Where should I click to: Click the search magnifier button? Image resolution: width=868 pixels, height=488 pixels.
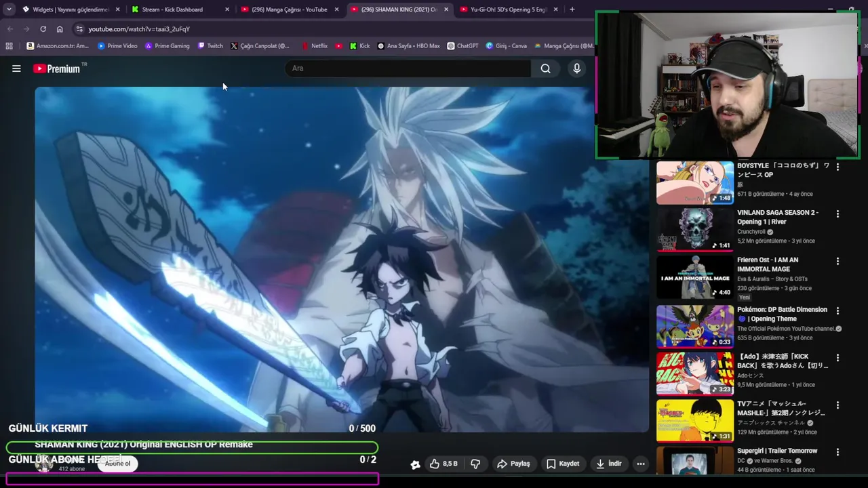pyautogui.click(x=545, y=68)
